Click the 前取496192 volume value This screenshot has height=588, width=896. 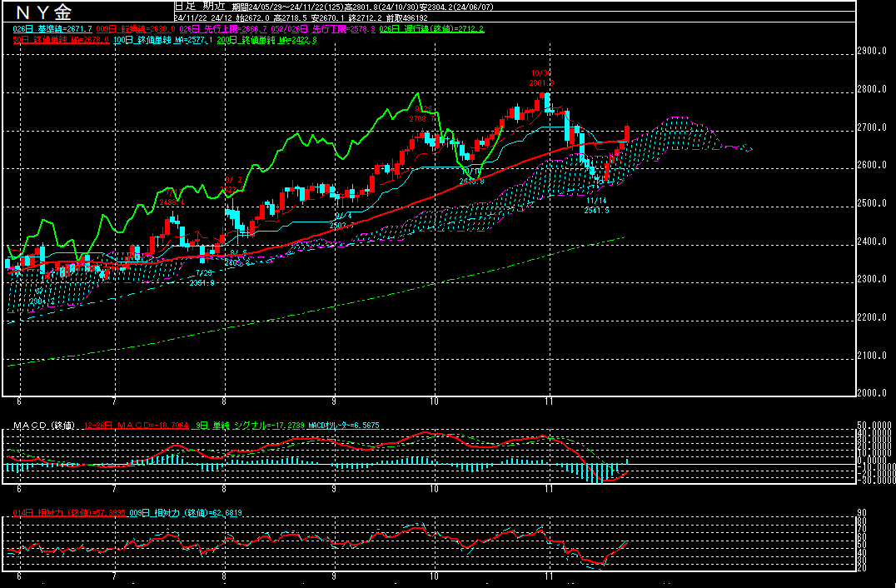click(408, 18)
